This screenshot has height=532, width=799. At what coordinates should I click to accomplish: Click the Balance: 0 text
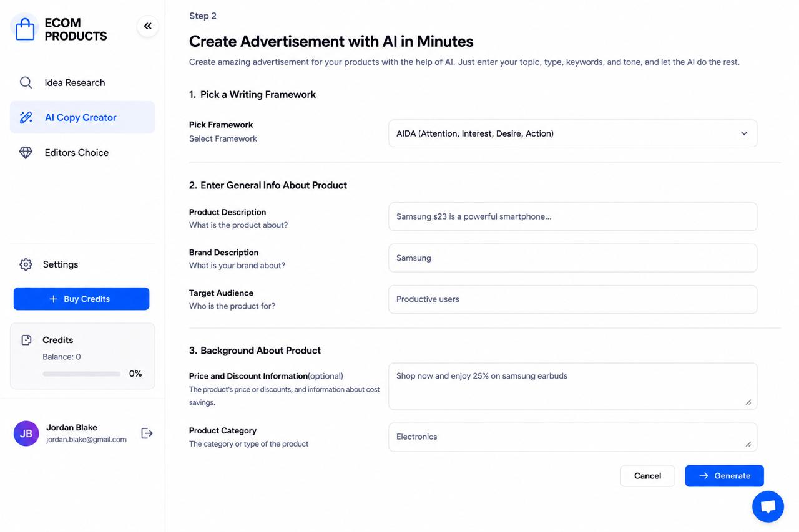(61, 357)
